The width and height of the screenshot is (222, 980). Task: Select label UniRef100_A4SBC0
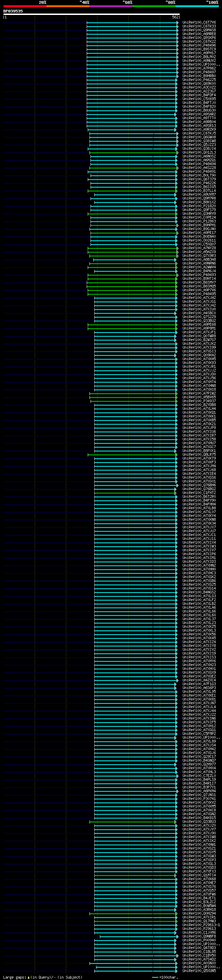click(199, 313)
